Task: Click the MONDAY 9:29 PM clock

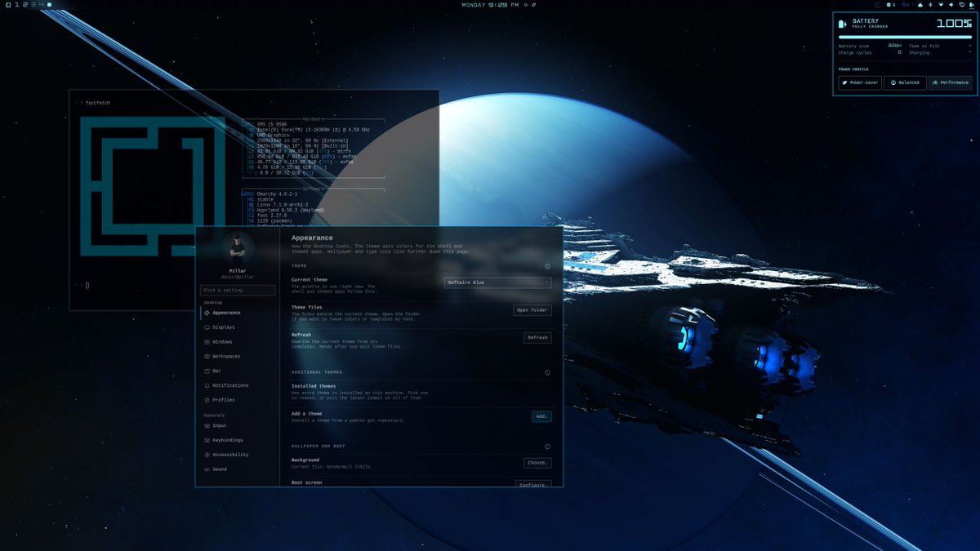Action: [491, 5]
